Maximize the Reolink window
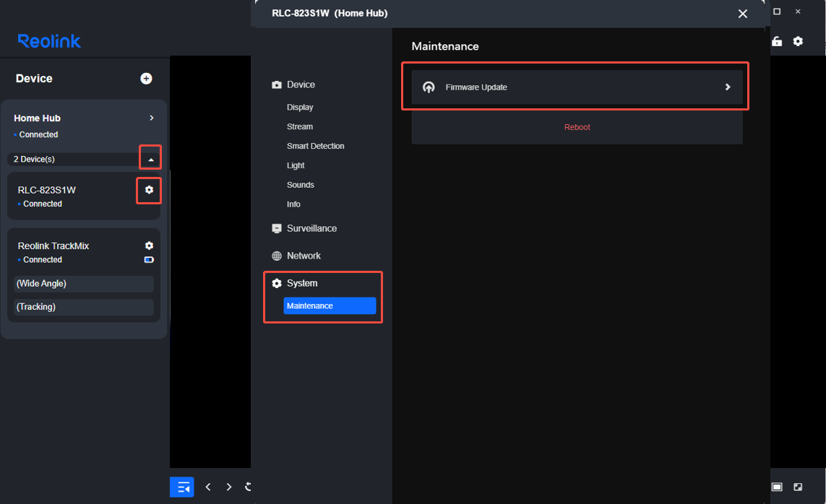The image size is (826, 504). [776, 12]
